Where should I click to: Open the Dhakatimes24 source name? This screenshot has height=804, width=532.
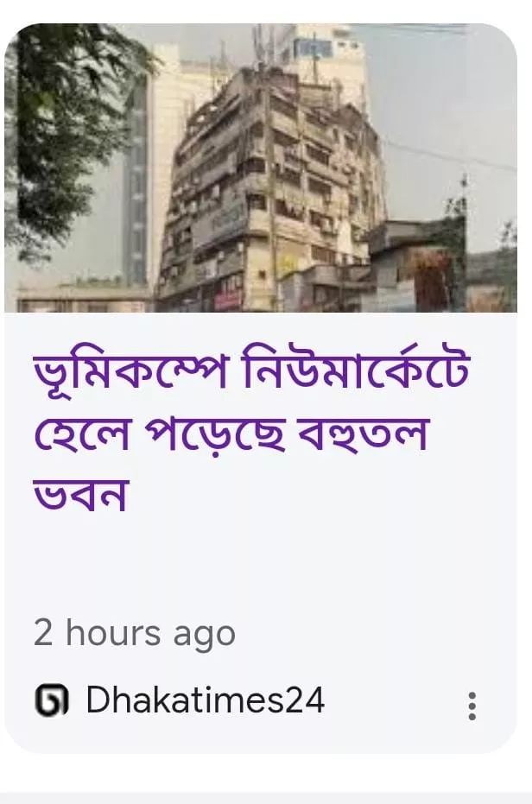[206, 700]
